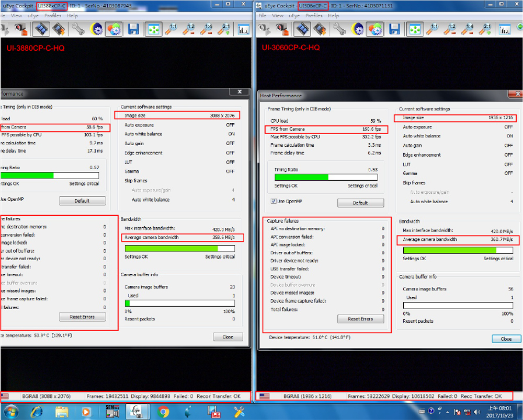Toggle the Use OpenMP checkbox in Host Performance
Image resolution: width=523 pixels, height=420 pixels.
click(x=273, y=201)
